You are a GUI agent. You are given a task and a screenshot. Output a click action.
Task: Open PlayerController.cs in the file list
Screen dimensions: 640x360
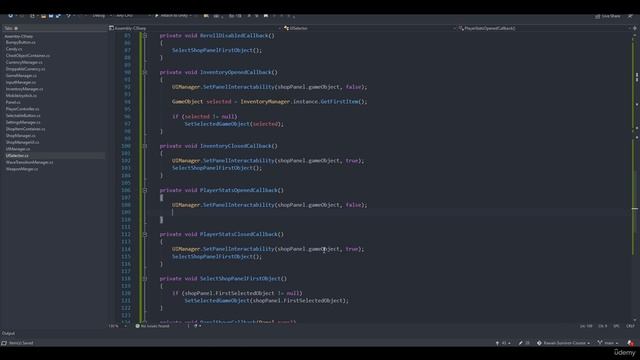[22, 109]
